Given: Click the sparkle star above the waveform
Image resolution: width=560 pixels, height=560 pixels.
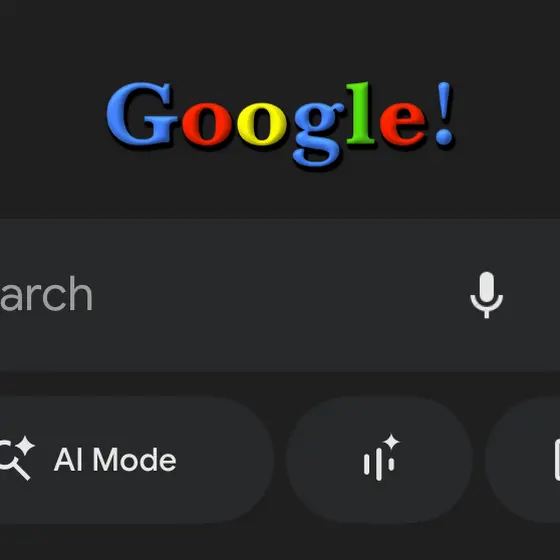Looking at the screenshot, I should coord(392,441).
